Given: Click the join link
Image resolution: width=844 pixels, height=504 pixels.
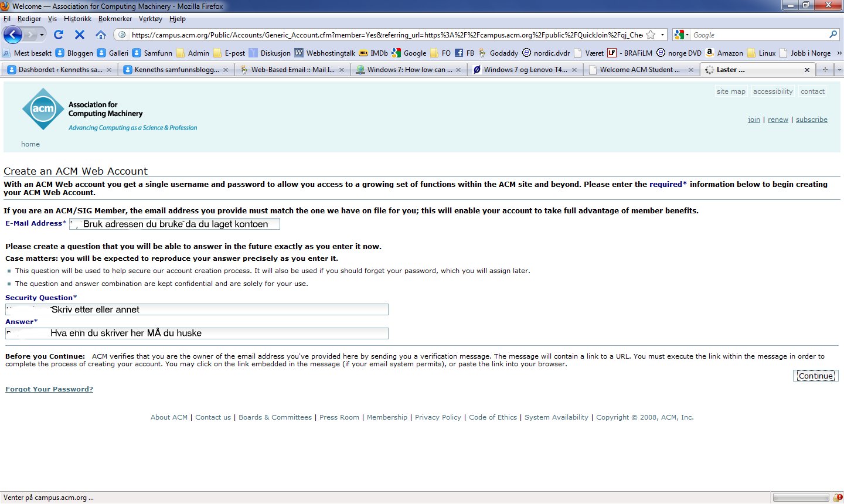Looking at the screenshot, I should (754, 120).
